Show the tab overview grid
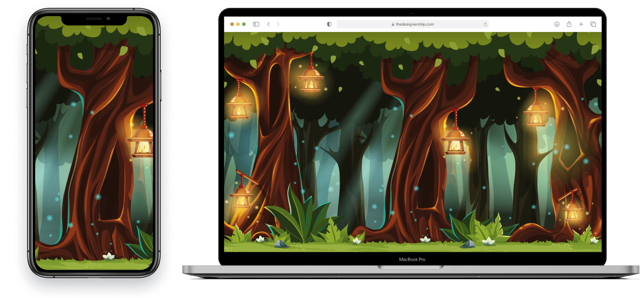 pyautogui.click(x=593, y=24)
